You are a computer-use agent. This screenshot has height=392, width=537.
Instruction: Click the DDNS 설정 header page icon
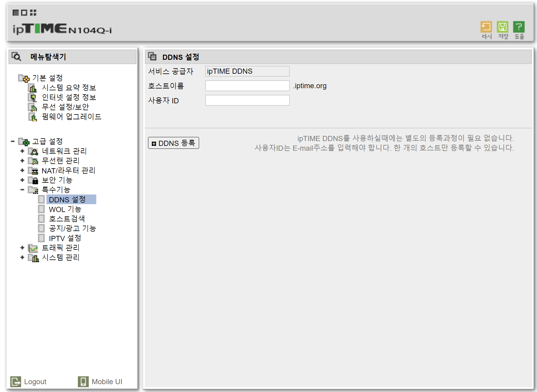tap(152, 56)
